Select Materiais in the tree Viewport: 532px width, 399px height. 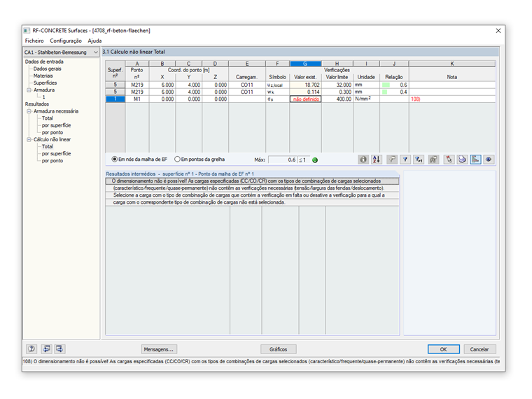[43, 76]
